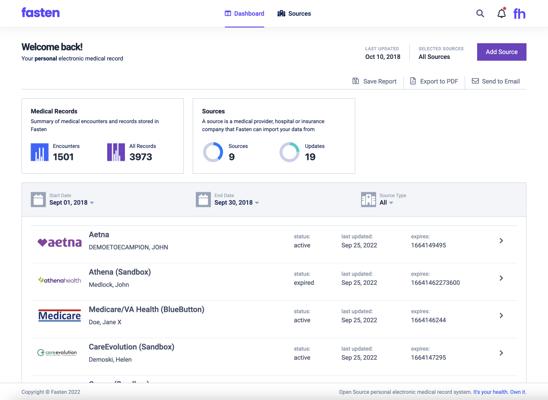This screenshot has width=548, height=400.
Task: Switch to the Sources tab
Action: point(294,14)
